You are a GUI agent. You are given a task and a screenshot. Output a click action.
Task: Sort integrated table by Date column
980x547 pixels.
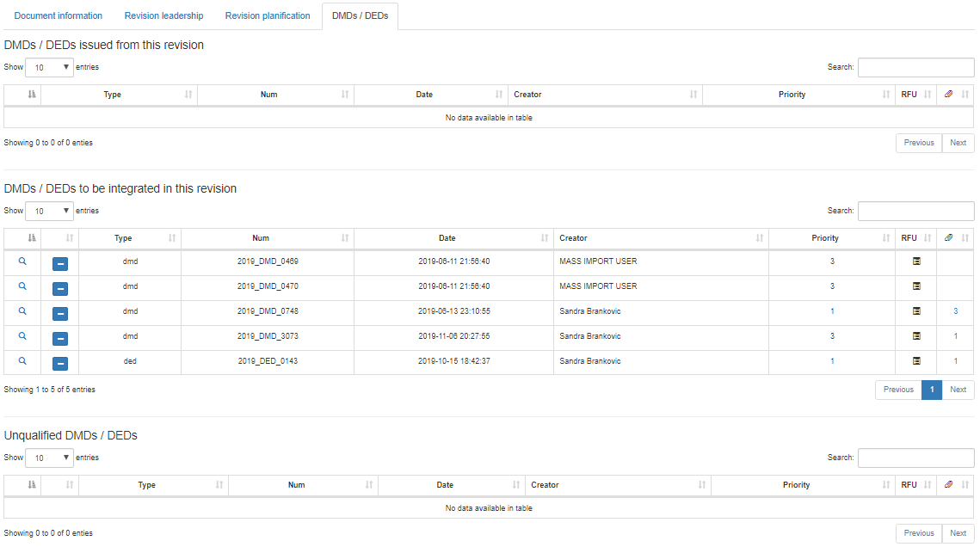click(x=453, y=238)
